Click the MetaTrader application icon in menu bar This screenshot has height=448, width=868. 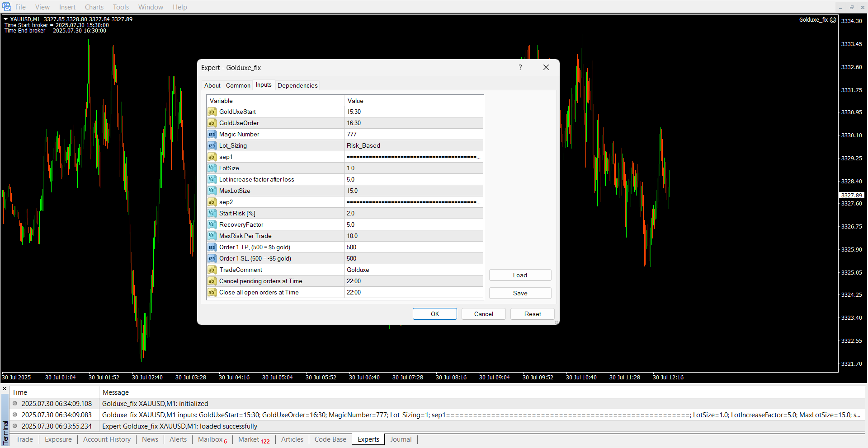(x=7, y=7)
